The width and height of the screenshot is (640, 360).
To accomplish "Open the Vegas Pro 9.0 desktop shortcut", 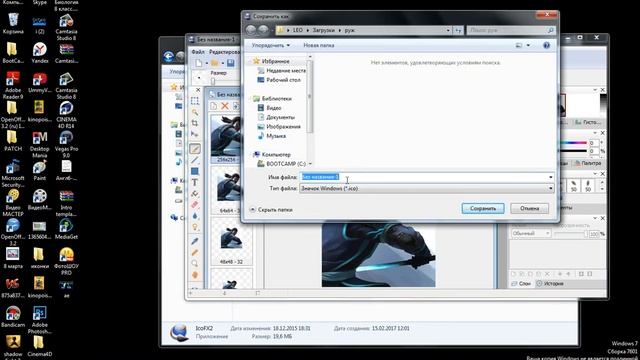I will click(66, 144).
